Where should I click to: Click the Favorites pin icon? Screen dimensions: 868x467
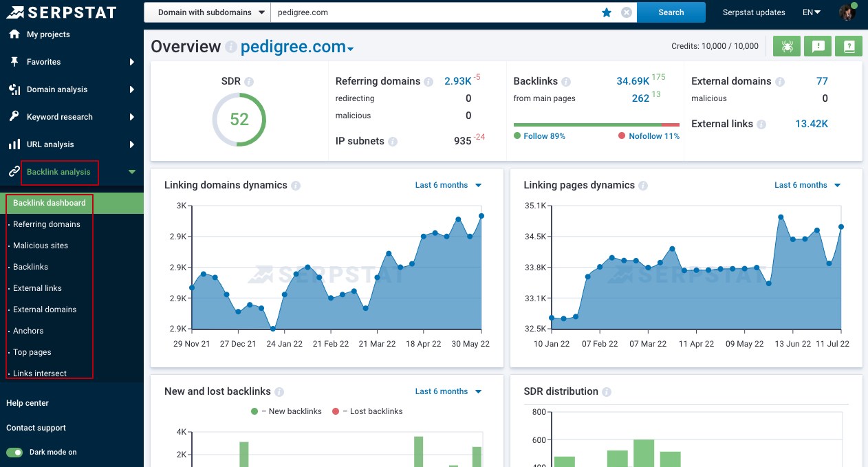coord(14,62)
